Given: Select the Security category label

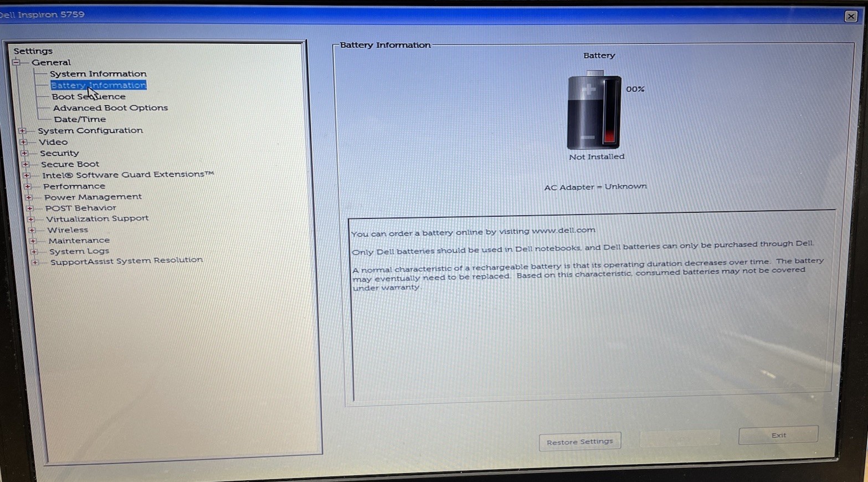Looking at the screenshot, I should (59, 153).
